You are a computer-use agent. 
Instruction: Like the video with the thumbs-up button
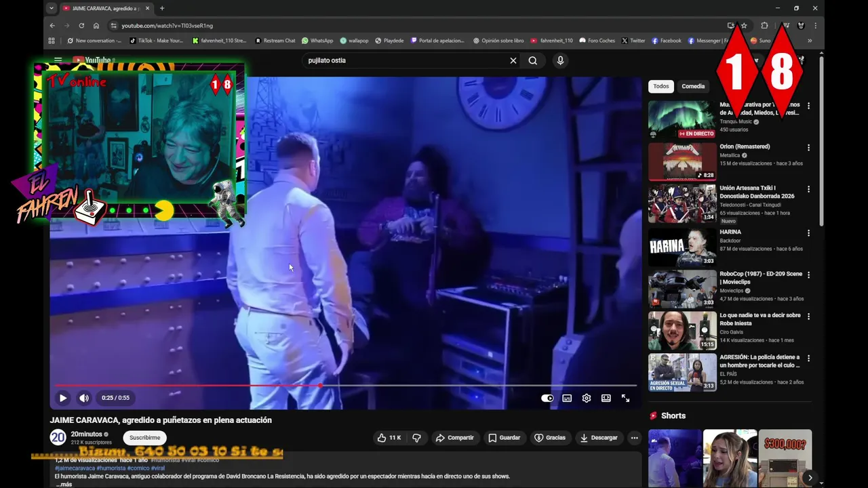click(x=390, y=438)
